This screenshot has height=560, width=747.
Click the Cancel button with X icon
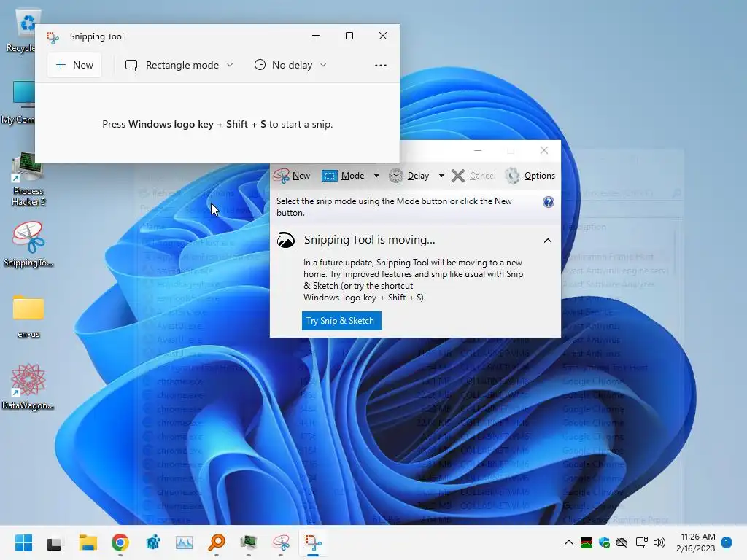pos(473,176)
